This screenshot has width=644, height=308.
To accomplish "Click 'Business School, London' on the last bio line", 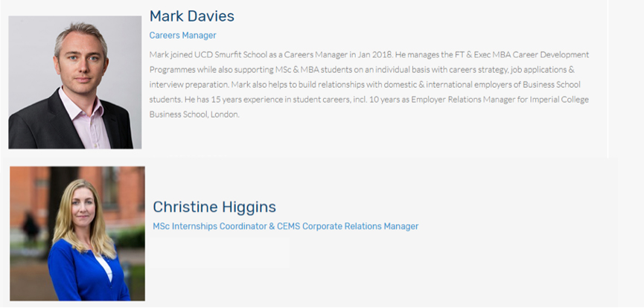I will point(194,115).
